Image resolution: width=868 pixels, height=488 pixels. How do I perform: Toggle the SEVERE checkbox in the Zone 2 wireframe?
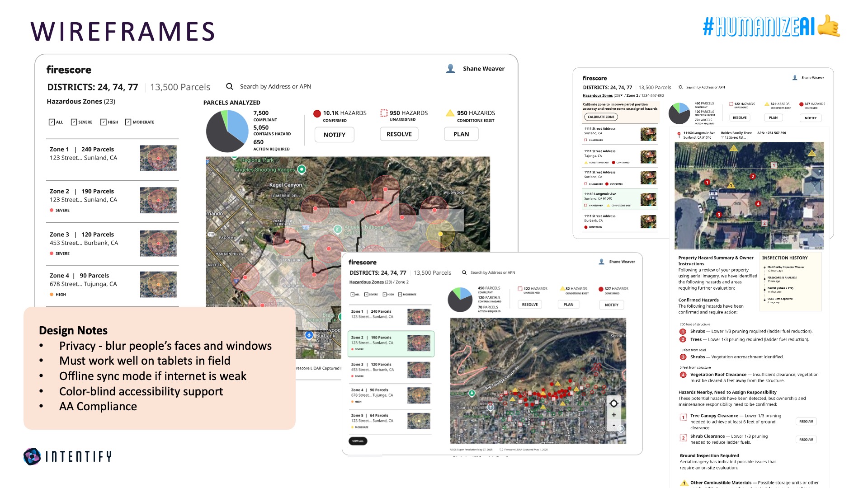tap(366, 294)
